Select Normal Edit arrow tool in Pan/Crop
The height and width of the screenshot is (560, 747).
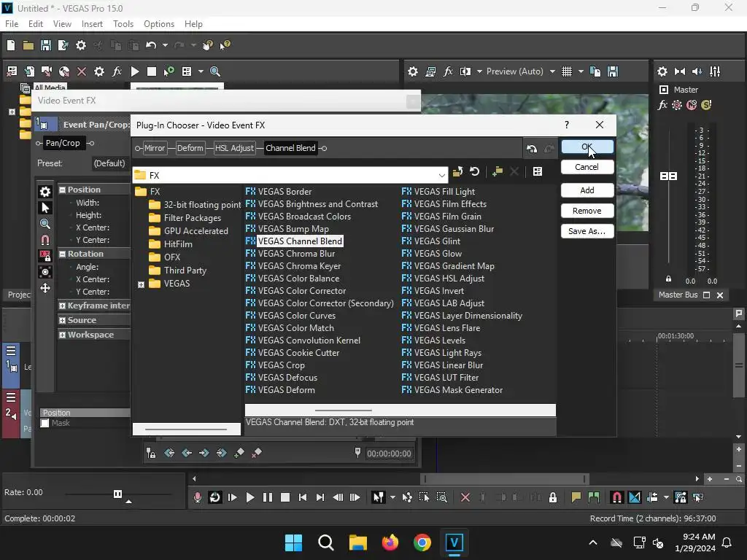click(45, 208)
